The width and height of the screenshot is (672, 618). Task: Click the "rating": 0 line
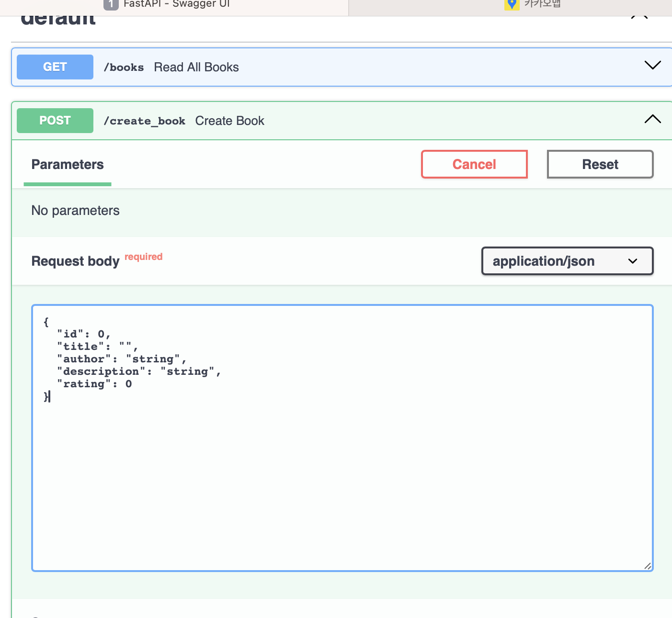point(94,384)
